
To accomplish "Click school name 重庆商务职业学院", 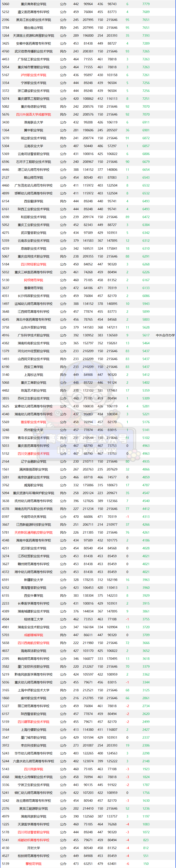I will [x=33, y=4].
